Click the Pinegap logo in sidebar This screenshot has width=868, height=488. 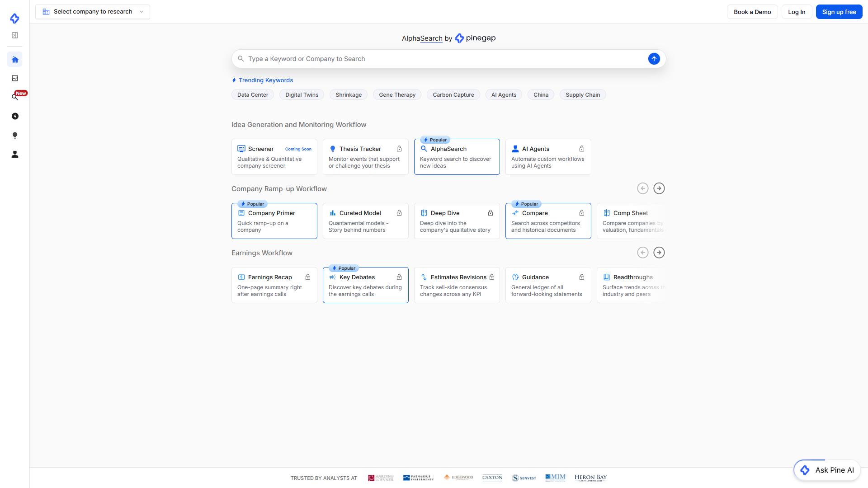click(x=14, y=18)
